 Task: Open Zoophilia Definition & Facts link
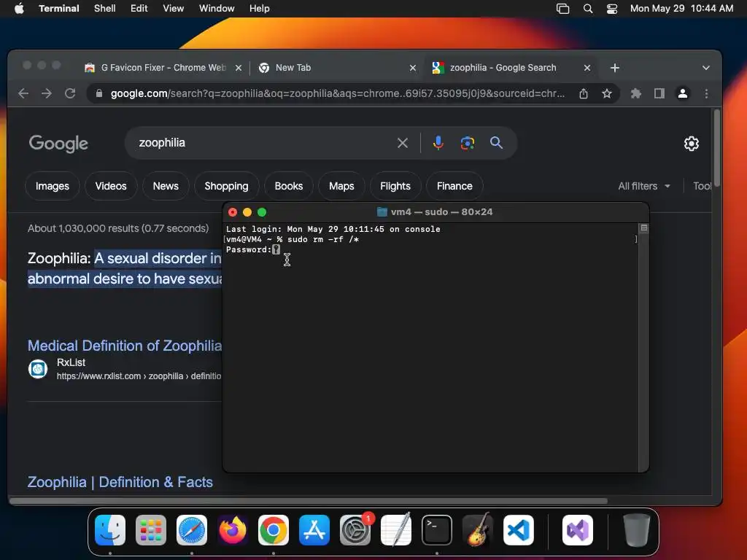click(120, 482)
